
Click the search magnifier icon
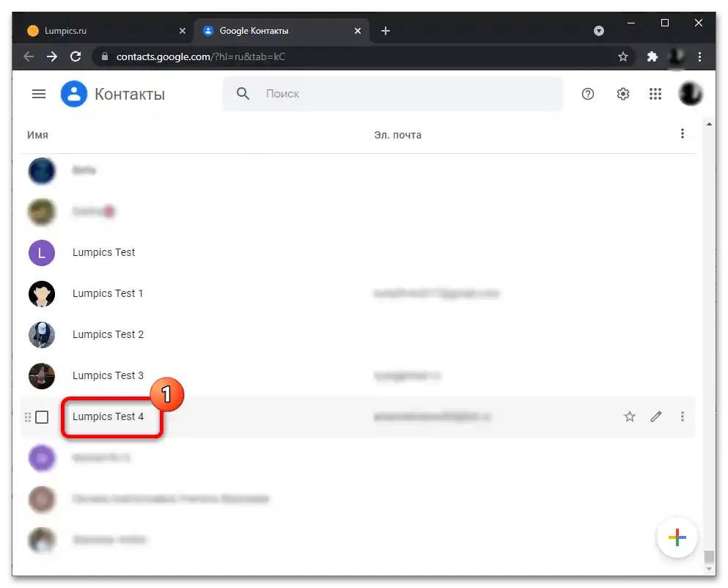click(243, 94)
